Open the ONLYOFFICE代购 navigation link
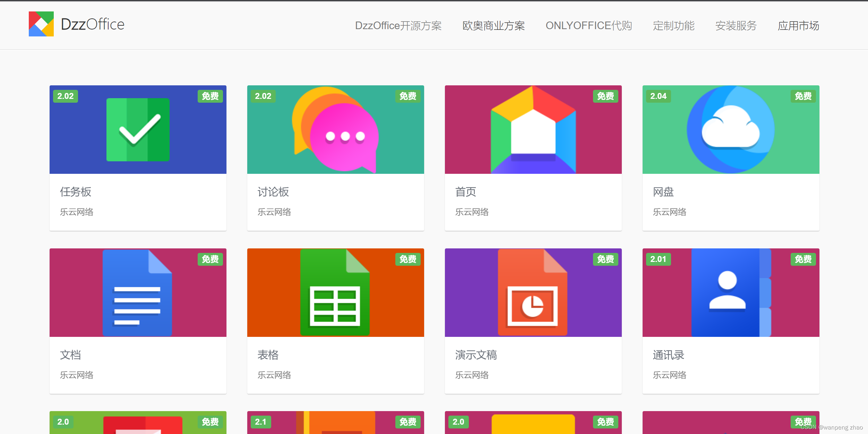This screenshot has height=434, width=868. (589, 25)
